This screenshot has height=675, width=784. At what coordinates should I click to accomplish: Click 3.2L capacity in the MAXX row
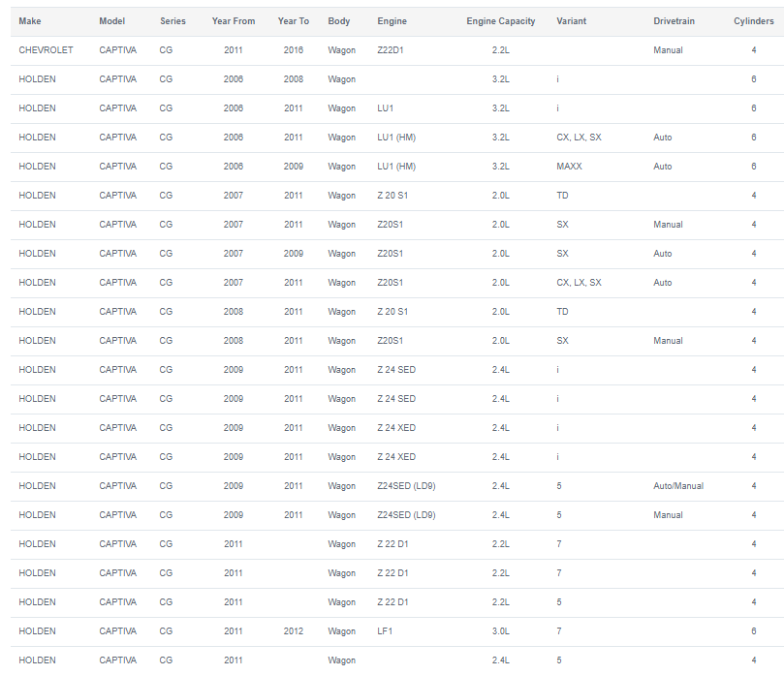(500, 167)
